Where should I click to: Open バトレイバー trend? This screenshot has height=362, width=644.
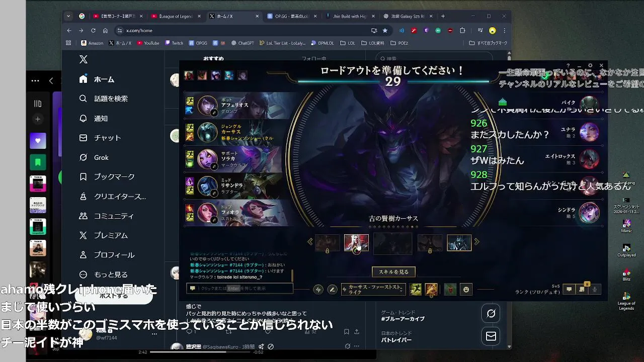[396, 340]
